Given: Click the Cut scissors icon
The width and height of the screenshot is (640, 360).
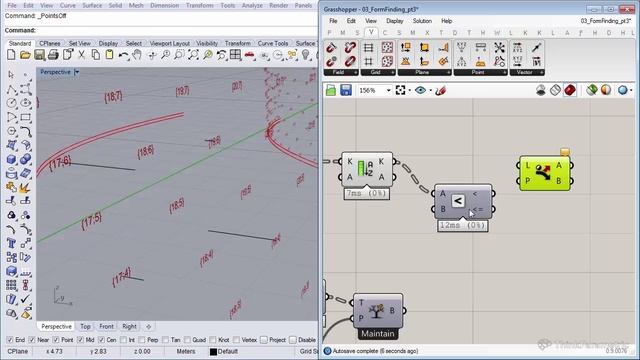Looking at the screenshot, I should (82, 55).
